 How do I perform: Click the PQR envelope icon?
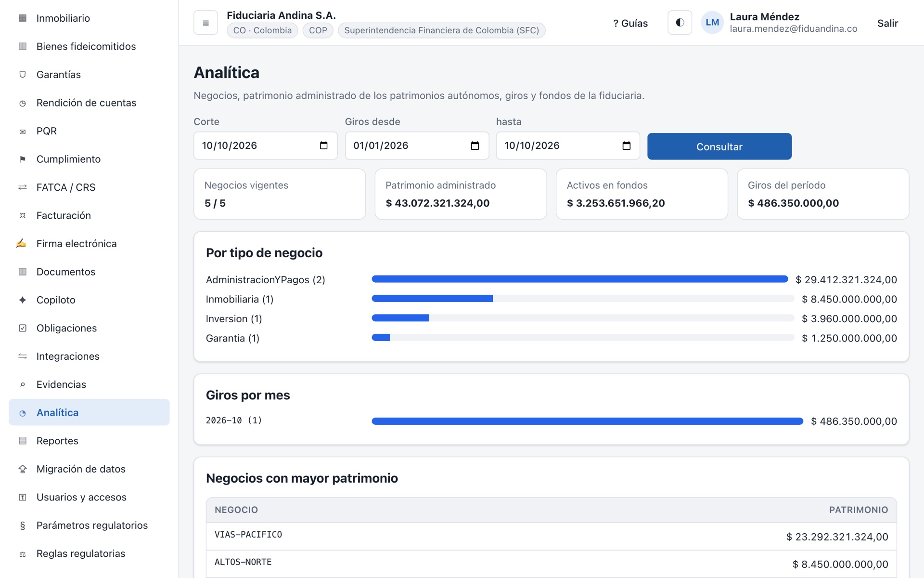(23, 131)
